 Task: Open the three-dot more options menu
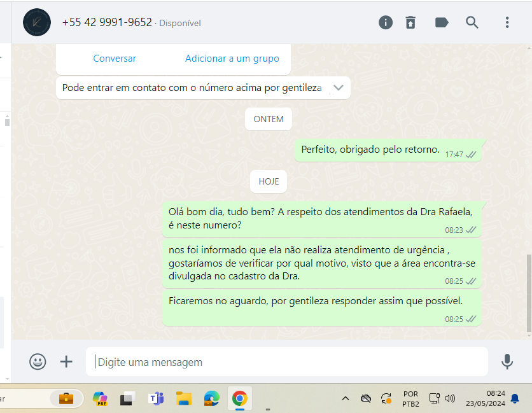(507, 22)
